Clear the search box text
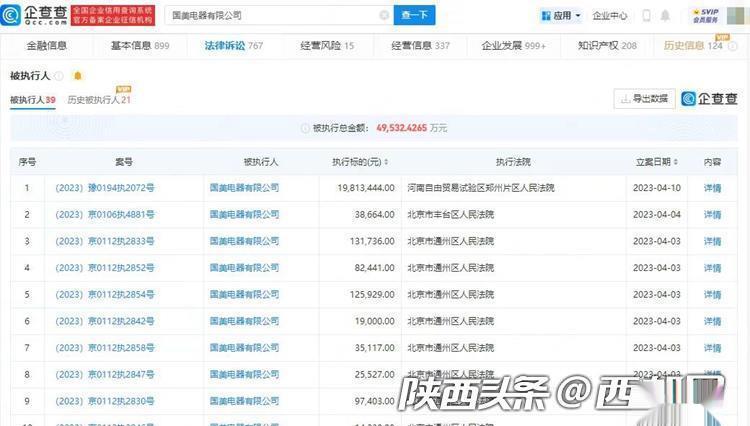750x426 pixels. pyautogui.click(x=384, y=15)
